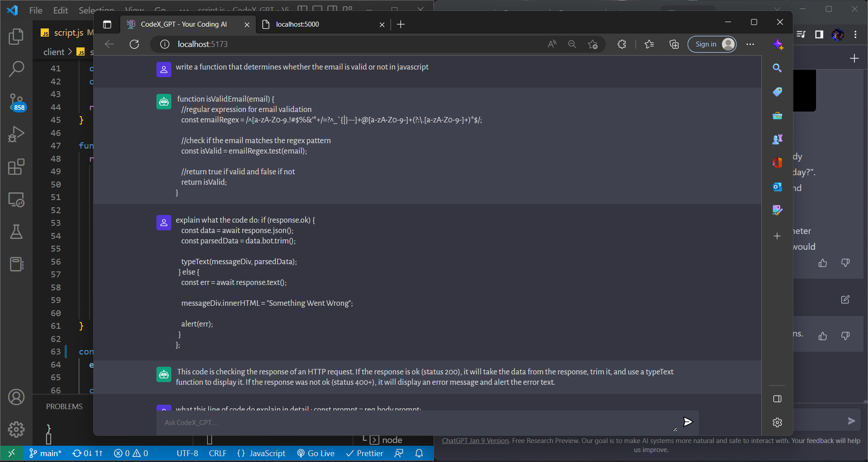868x462 pixels.
Task: Toggle the favorites star in the address bar
Action: tap(593, 44)
